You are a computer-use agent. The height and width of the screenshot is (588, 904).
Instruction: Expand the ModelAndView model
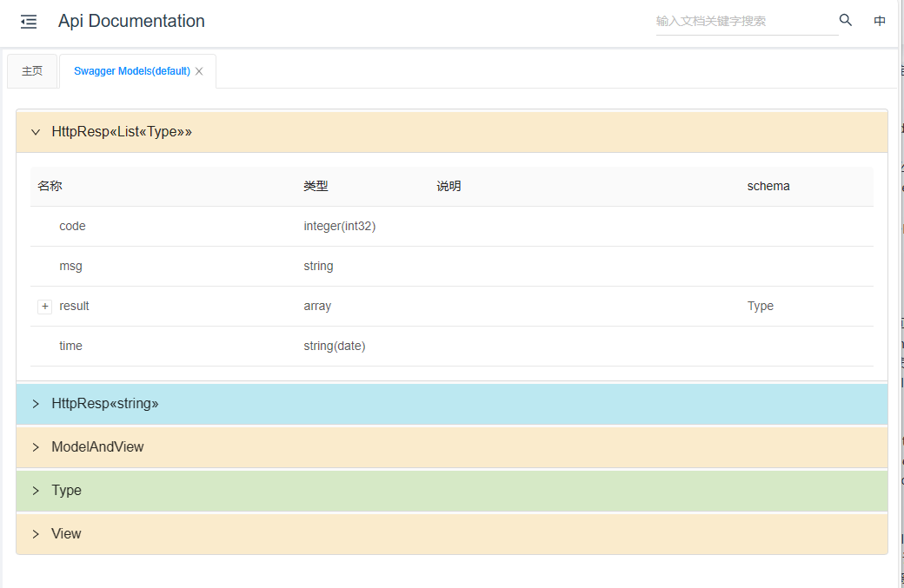pyautogui.click(x=98, y=446)
